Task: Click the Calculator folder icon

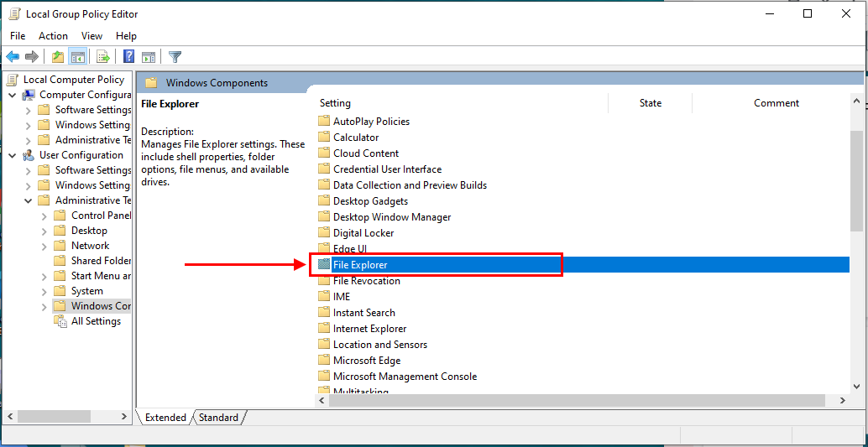Action: [x=324, y=138]
